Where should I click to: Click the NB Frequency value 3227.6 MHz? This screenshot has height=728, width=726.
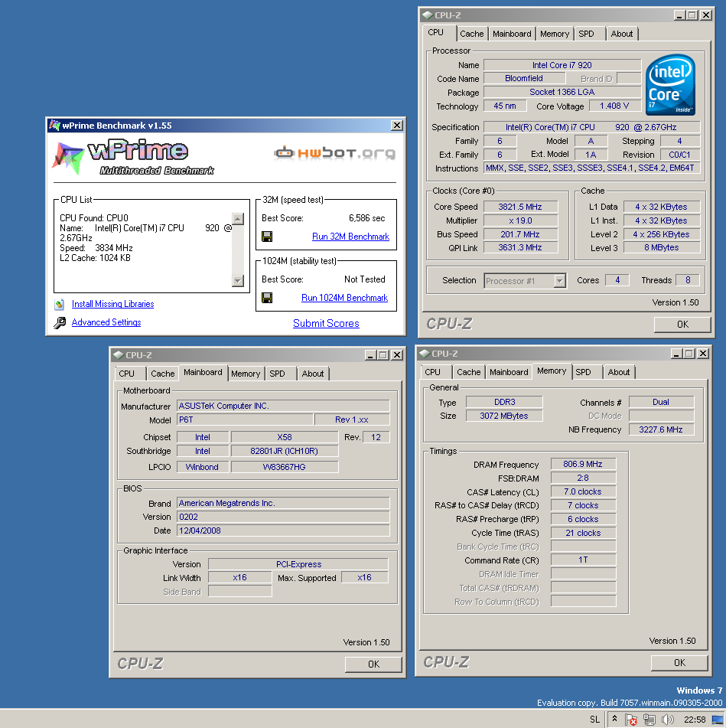coord(661,430)
